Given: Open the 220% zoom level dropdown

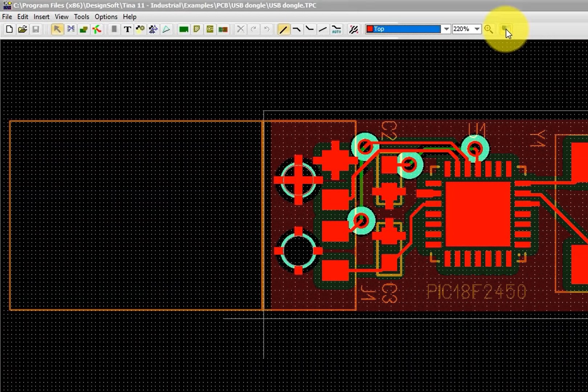Looking at the screenshot, I should [x=477, y=29].
